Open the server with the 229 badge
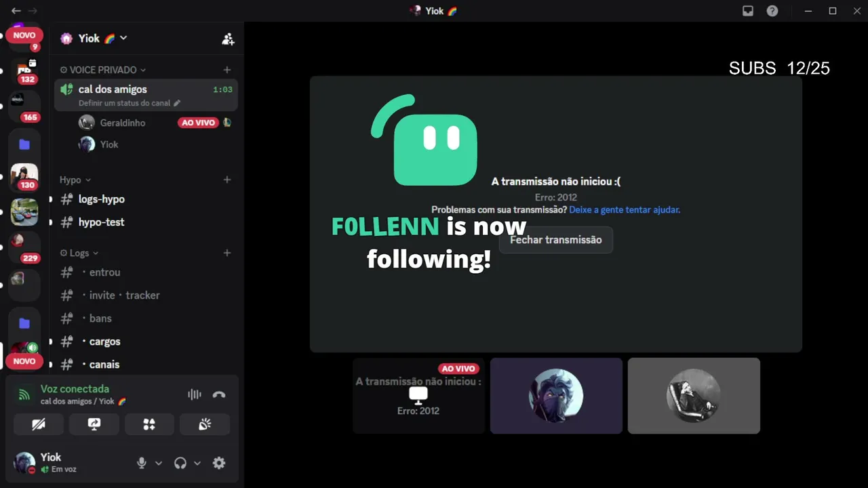This screenshot has height=488, width=868. pyautogui.click(x=24, y=247)
